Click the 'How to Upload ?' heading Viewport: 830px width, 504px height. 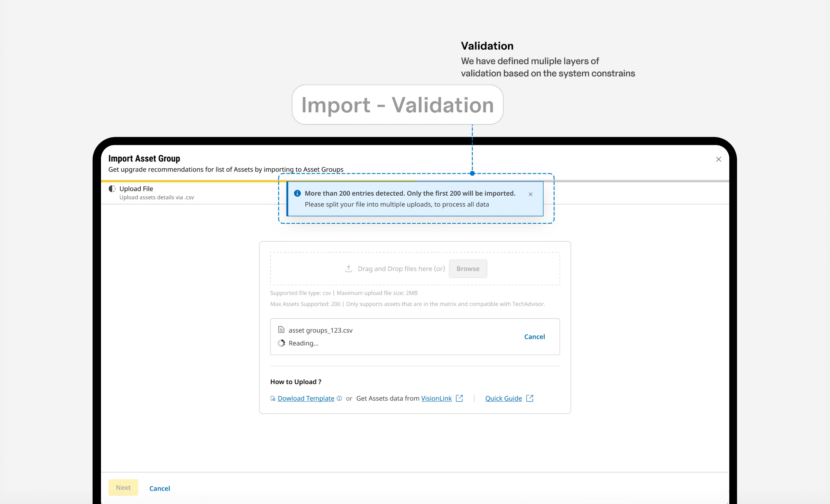[296, 382]
